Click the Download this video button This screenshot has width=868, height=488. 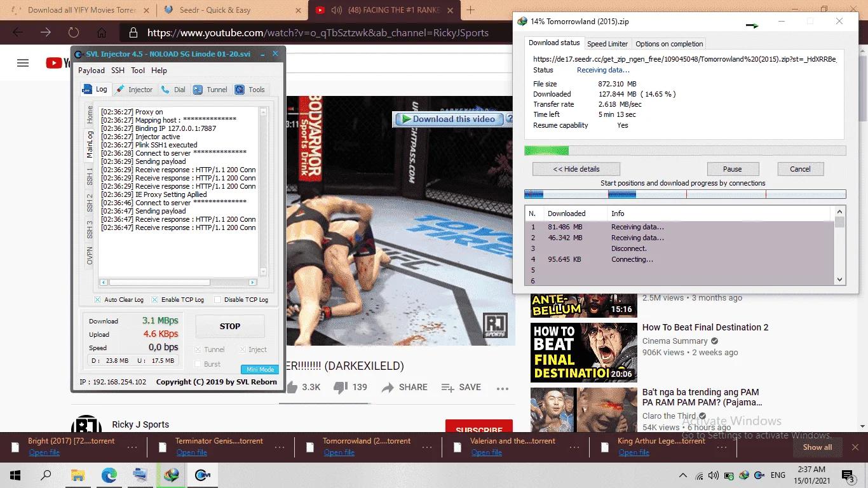[x=449, y=119]
